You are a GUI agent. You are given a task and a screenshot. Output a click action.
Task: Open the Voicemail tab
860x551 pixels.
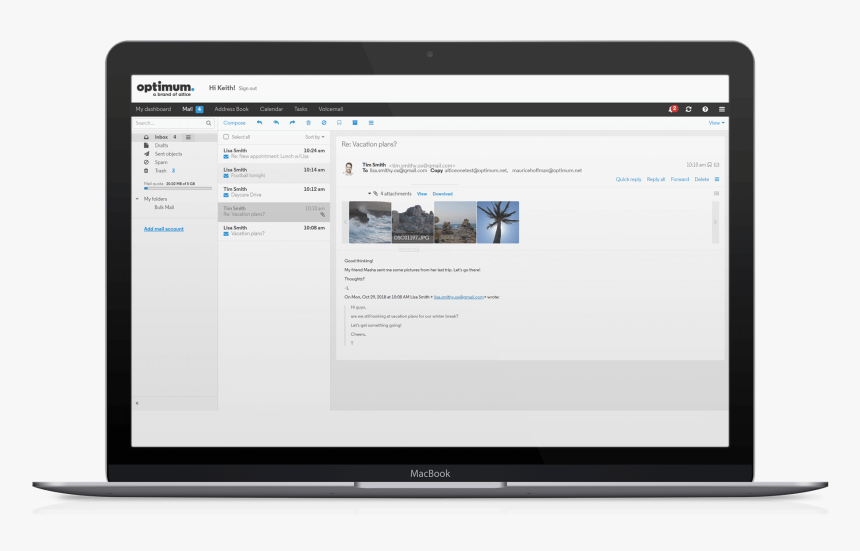[331, 109]
